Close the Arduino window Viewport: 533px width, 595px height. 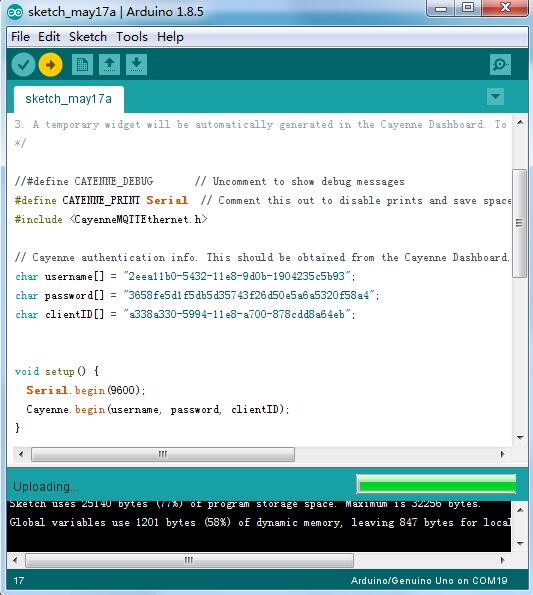point(505,8)
